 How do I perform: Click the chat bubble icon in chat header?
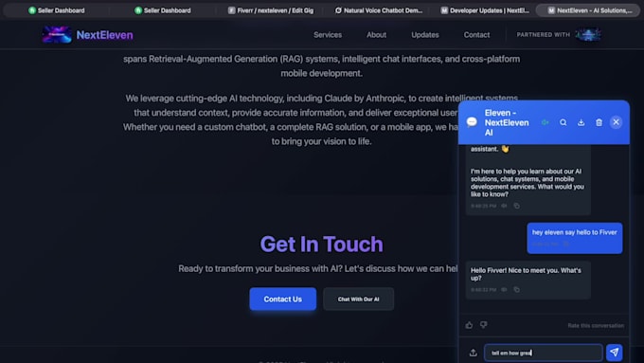click(472, 122)
